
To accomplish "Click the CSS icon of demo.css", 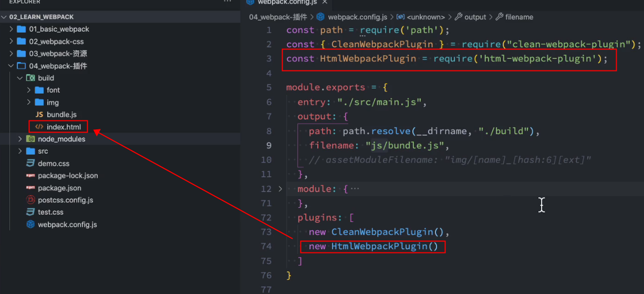I will coord(30,164).
